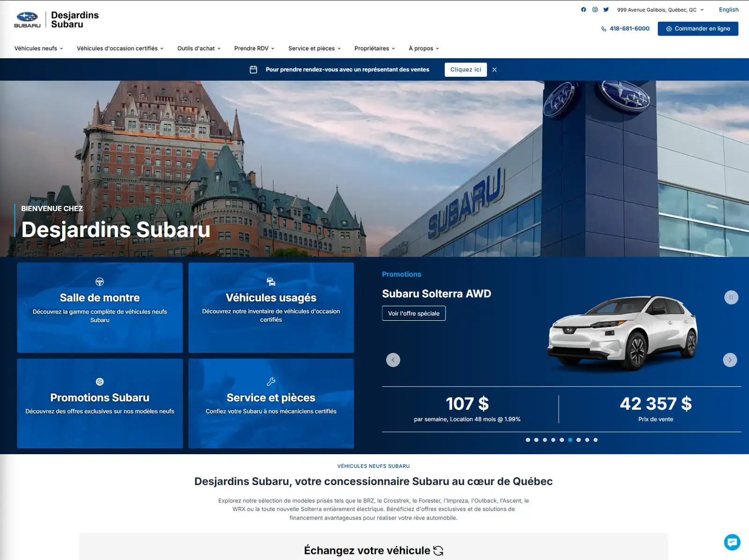Open the À propos menu

[424, 48]
